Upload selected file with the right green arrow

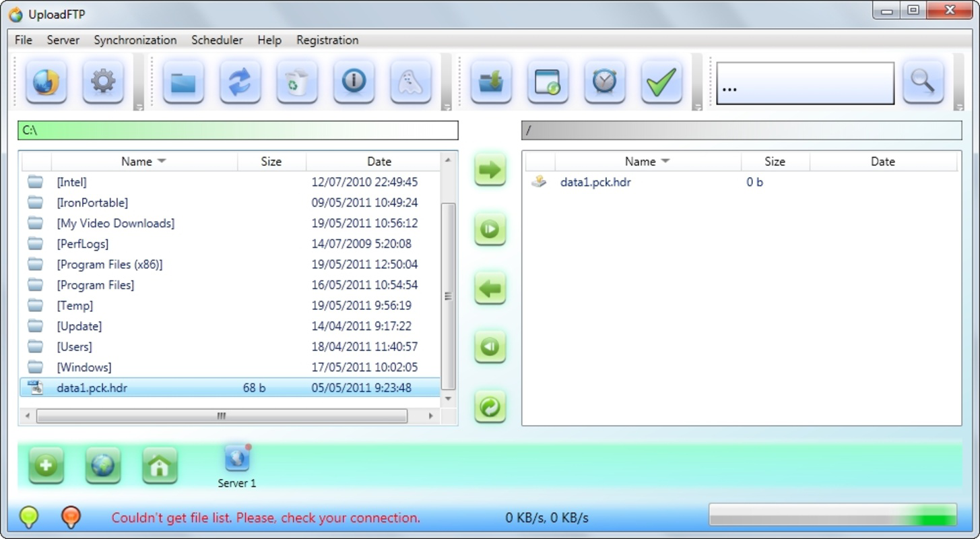[x=490, y=170]
